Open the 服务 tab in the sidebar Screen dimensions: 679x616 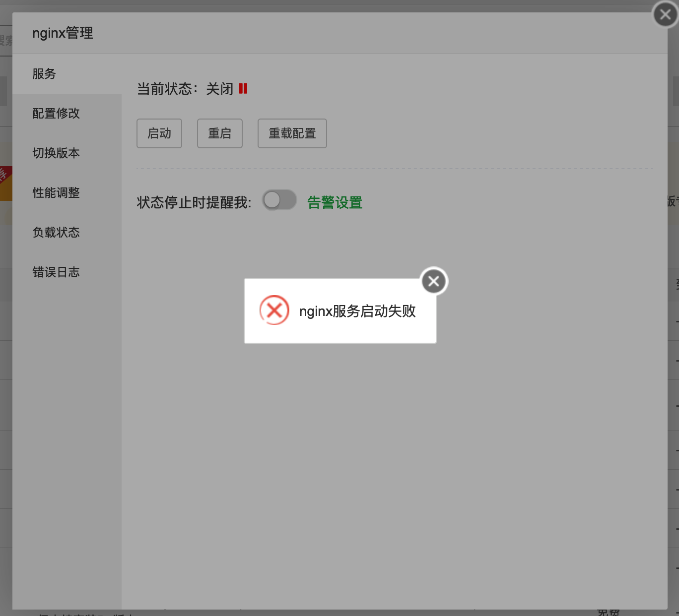(x=67, y=74)
